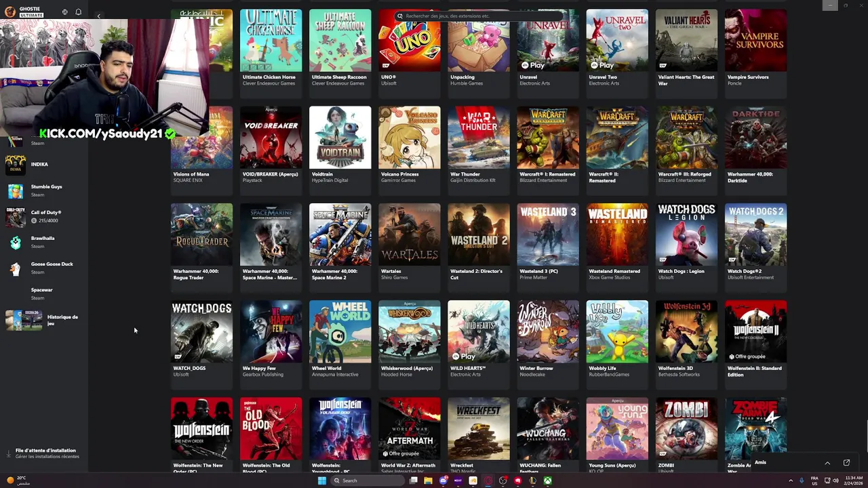Screen dimensions: 868x488
Task: Click the Play badge on Unravel
Action: coord(533,65)
